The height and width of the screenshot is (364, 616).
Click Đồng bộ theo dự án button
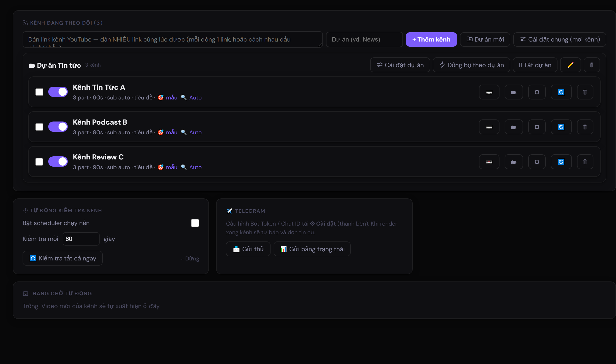click(x=471, y=65)
